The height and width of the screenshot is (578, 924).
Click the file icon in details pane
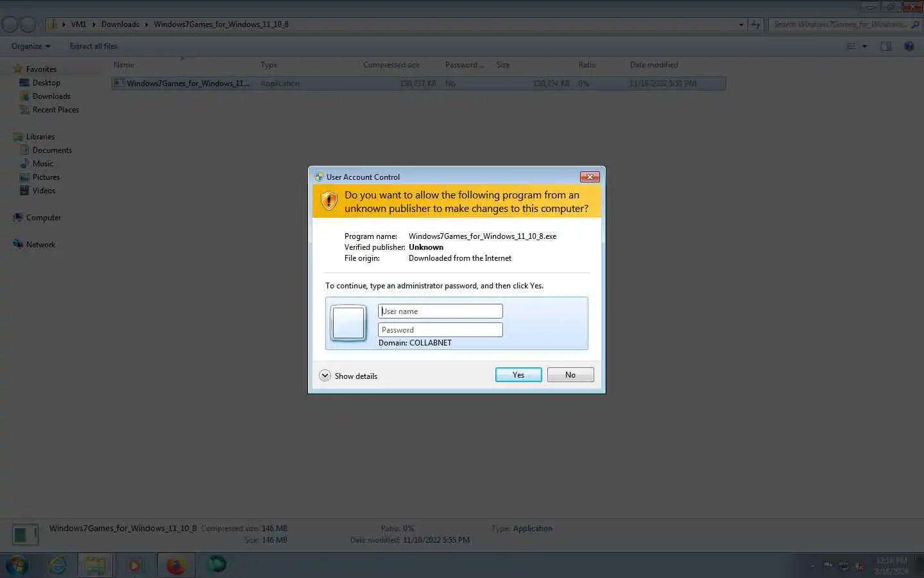tap(25, 534)
